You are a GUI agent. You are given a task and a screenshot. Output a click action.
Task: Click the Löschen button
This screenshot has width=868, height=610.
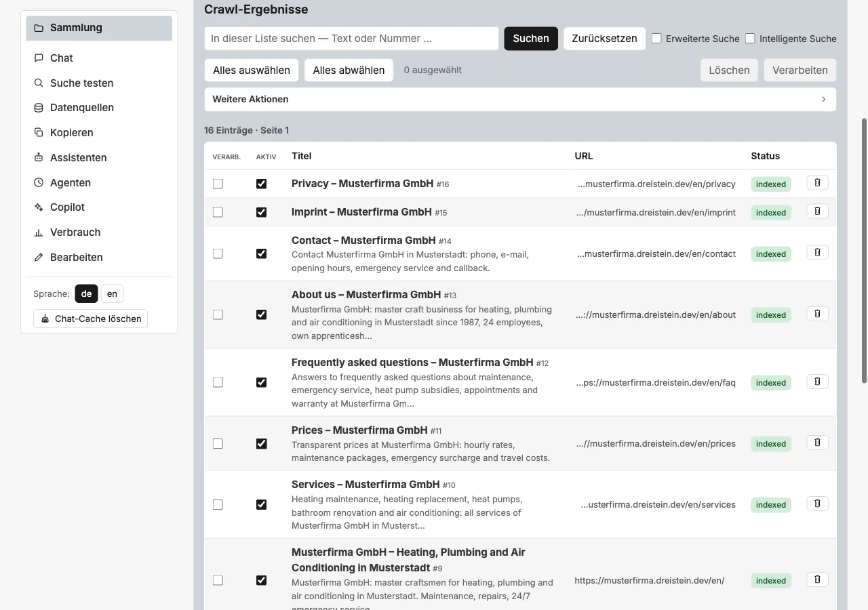click(729, 70)
